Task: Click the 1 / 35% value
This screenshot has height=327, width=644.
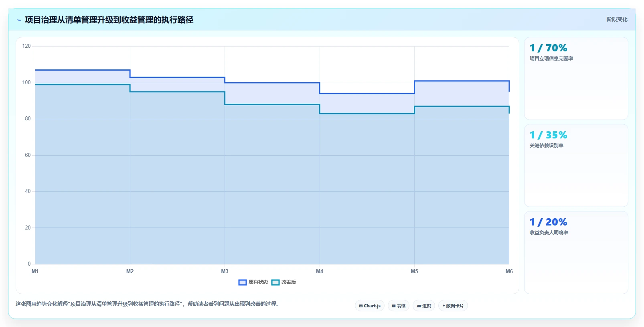Action: [548, 135]
